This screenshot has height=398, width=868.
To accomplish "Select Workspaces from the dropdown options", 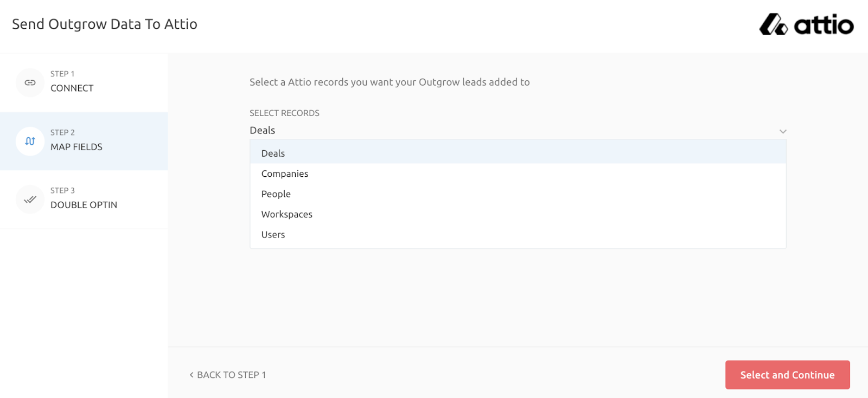I will [287, 214].
